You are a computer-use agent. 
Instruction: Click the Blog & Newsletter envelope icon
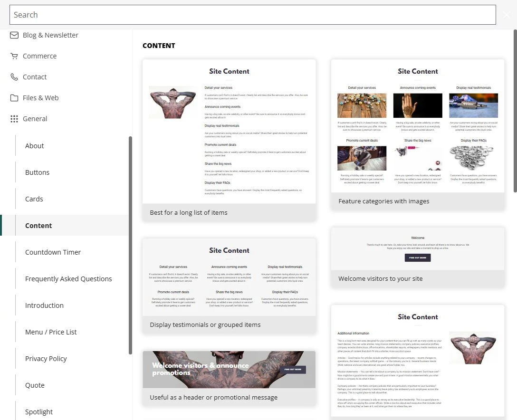14,35
